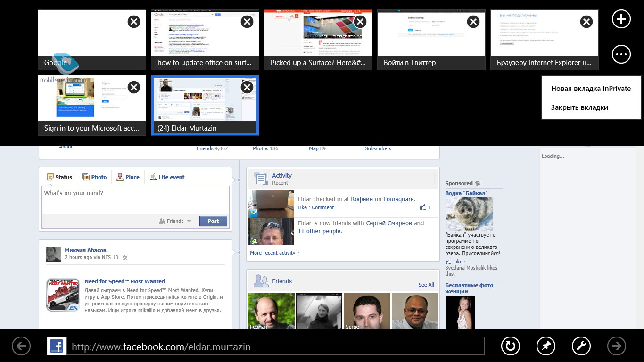Go back with the browser back arrow

click(x=21, y=346)
